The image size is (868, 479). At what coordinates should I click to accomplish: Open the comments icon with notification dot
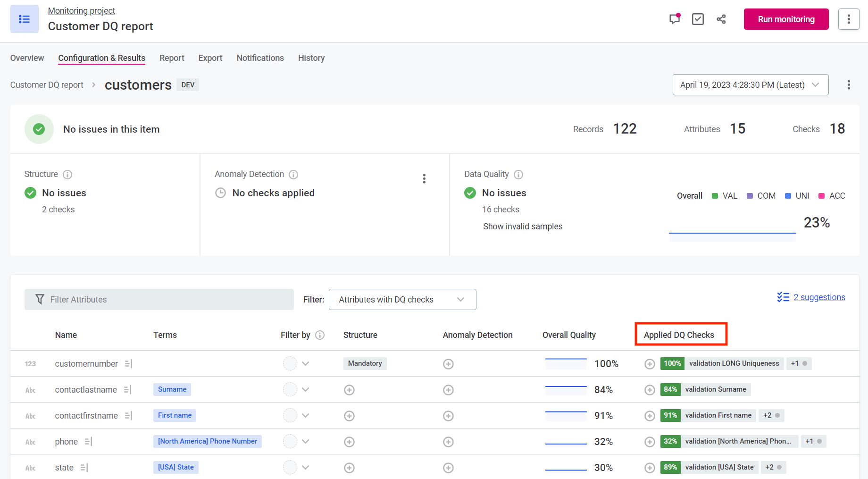click(x=674, y=19)
